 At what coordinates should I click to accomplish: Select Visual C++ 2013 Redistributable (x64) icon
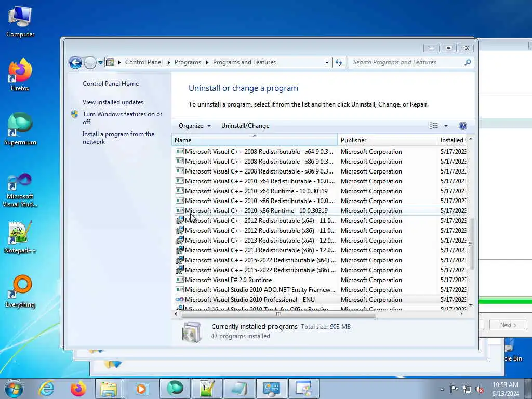179,240
